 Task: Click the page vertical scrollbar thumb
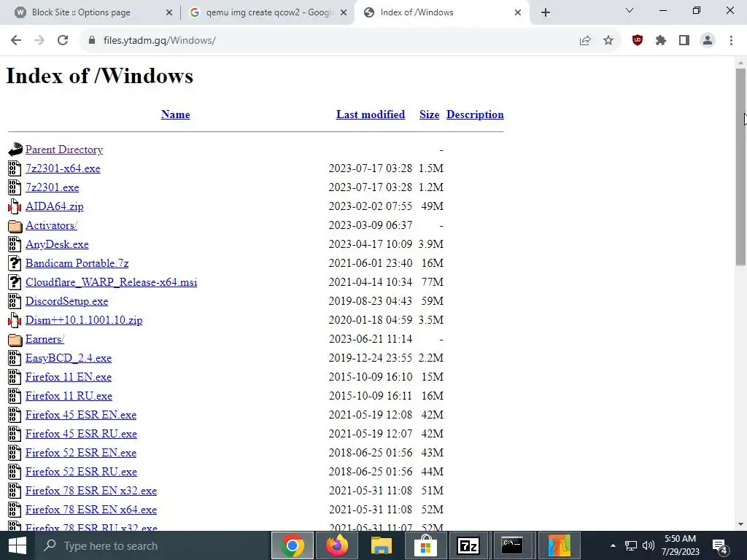(740, 167)
